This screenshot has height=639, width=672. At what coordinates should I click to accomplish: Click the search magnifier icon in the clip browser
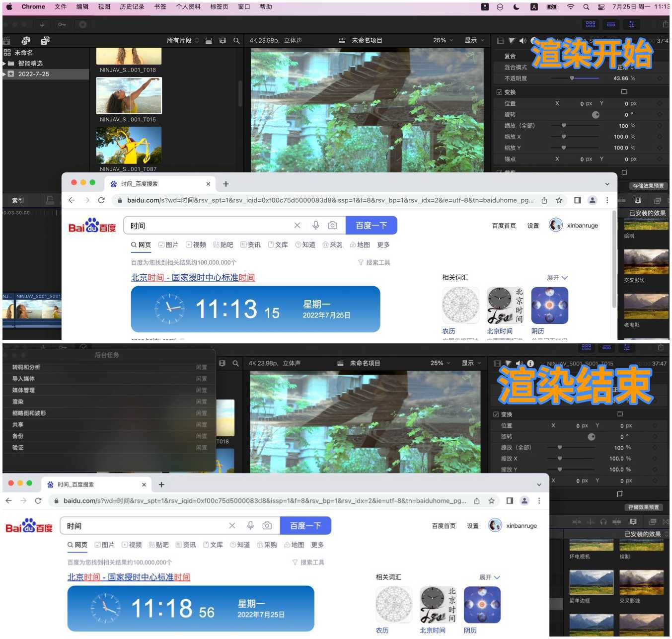[x=236, y=40]
